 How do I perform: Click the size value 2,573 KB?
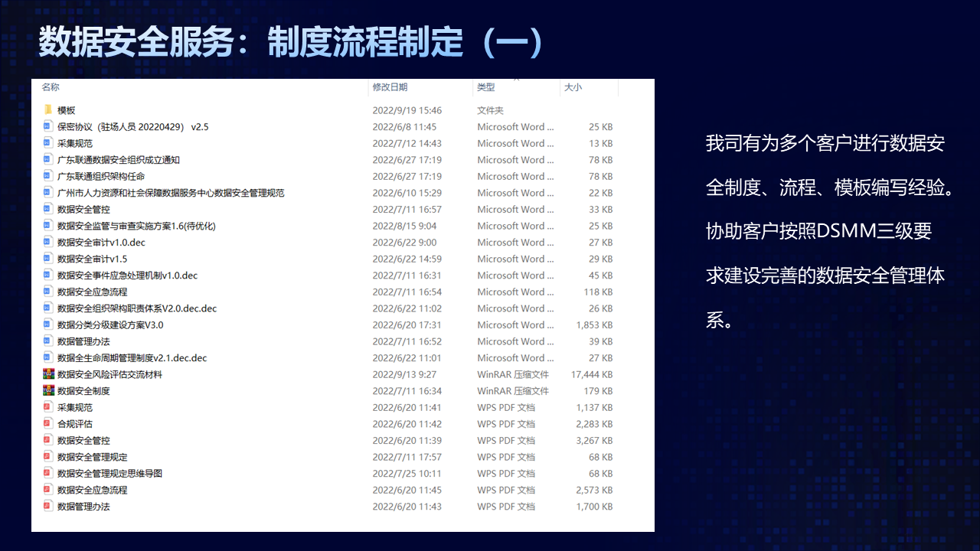595,490
